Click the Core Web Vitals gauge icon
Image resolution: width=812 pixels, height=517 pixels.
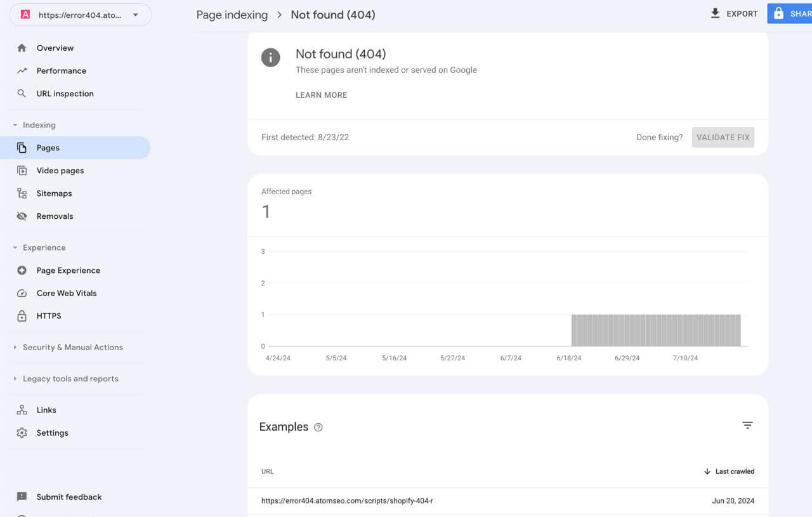[22, 293]
